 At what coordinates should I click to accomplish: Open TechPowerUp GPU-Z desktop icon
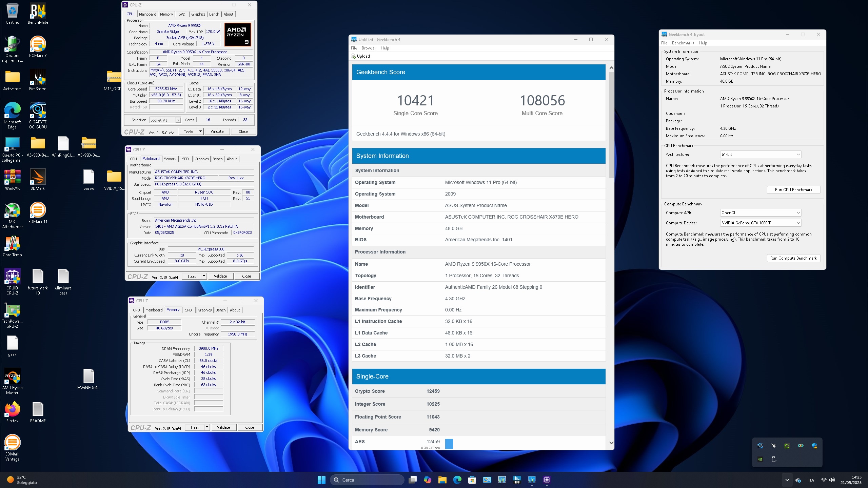pyautogui.click(x=12, y=315)
